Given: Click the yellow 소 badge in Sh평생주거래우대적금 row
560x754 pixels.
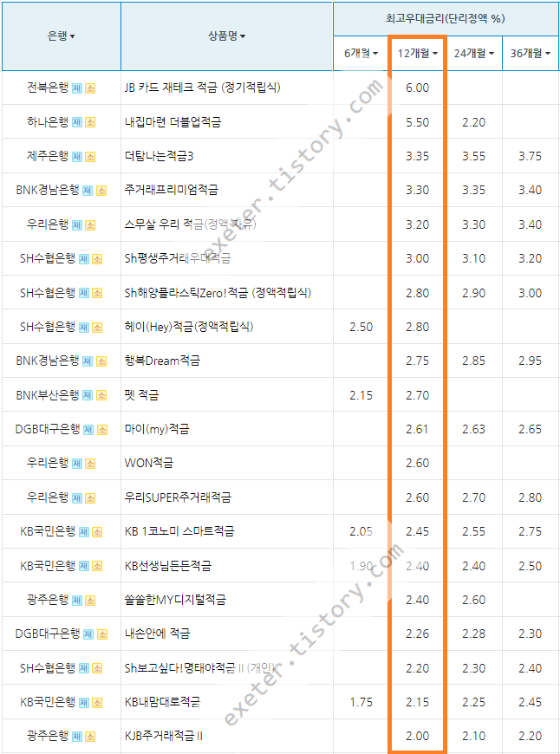Looking at the screenshot, I should point(97,259).
